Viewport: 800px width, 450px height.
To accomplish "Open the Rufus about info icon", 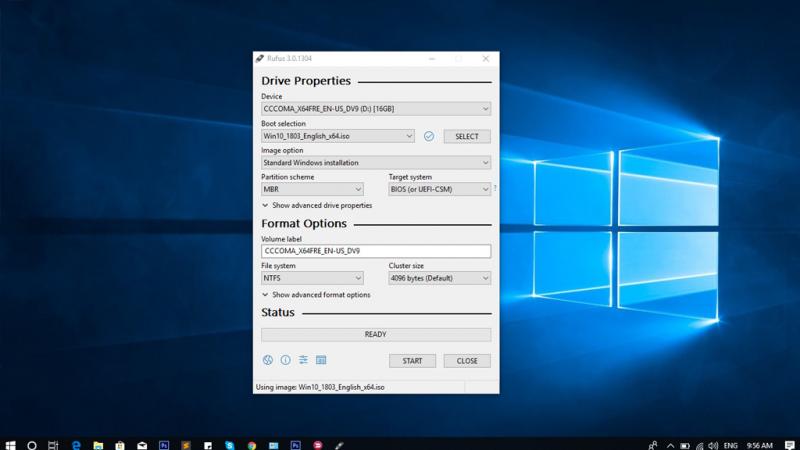I will pyautogui.click(x=285, y=360).
